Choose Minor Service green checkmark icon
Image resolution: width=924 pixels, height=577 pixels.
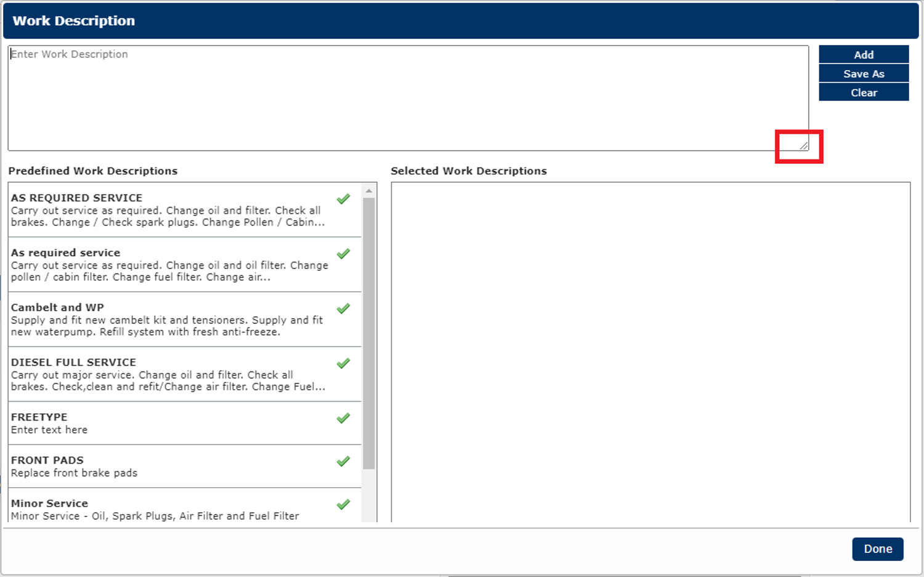[x=343, y=504]
